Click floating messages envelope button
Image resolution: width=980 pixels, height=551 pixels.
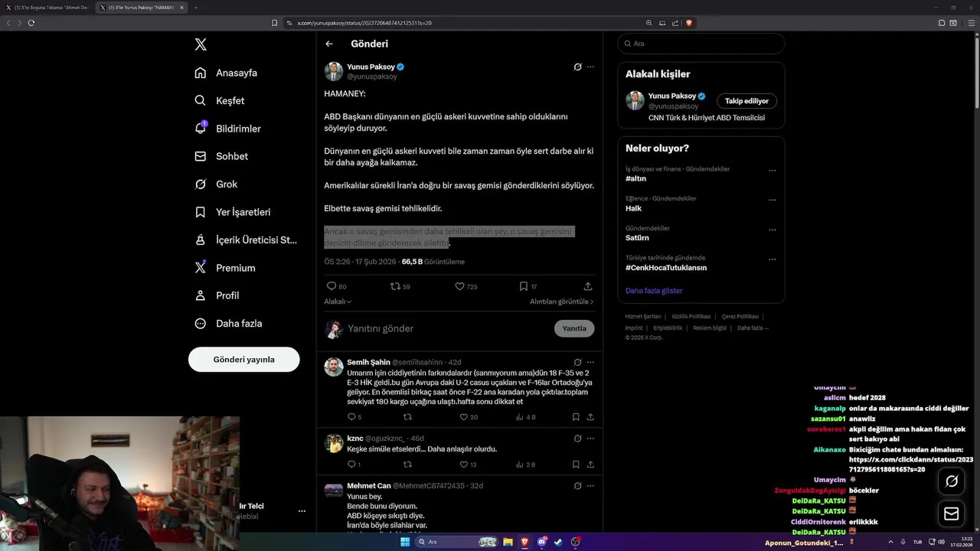click(952, 514)
